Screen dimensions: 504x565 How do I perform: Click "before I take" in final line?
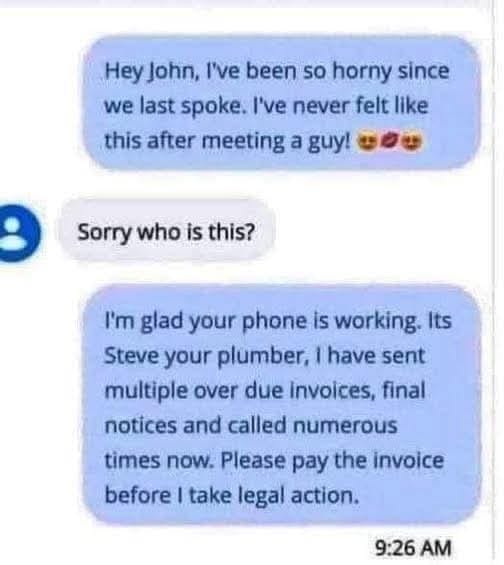pyautogui.click(x=168, y=495)
